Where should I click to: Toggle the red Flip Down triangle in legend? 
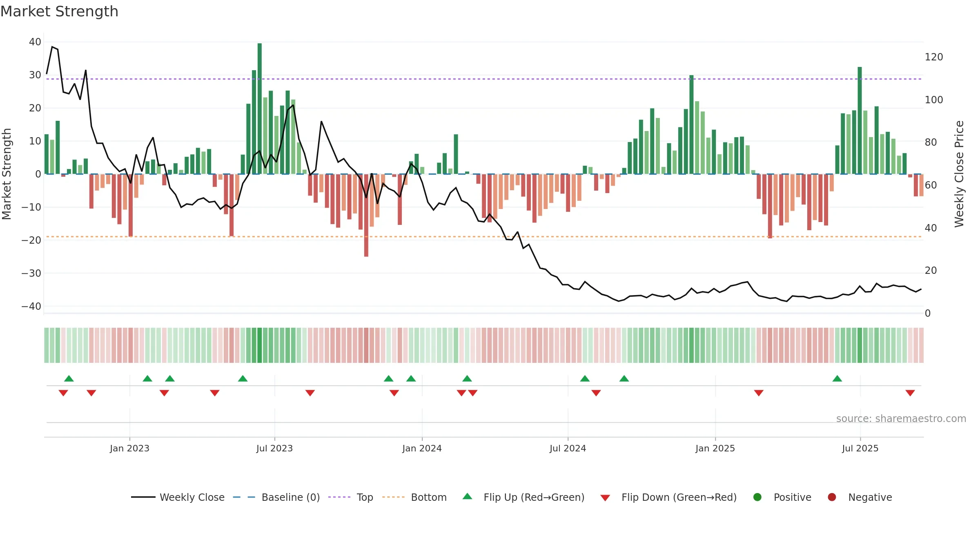click(x=605, y=498)
